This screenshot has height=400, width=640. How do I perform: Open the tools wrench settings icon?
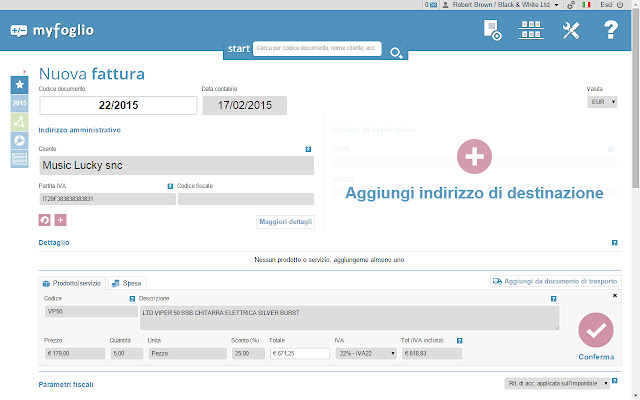(x=572, y=30)
